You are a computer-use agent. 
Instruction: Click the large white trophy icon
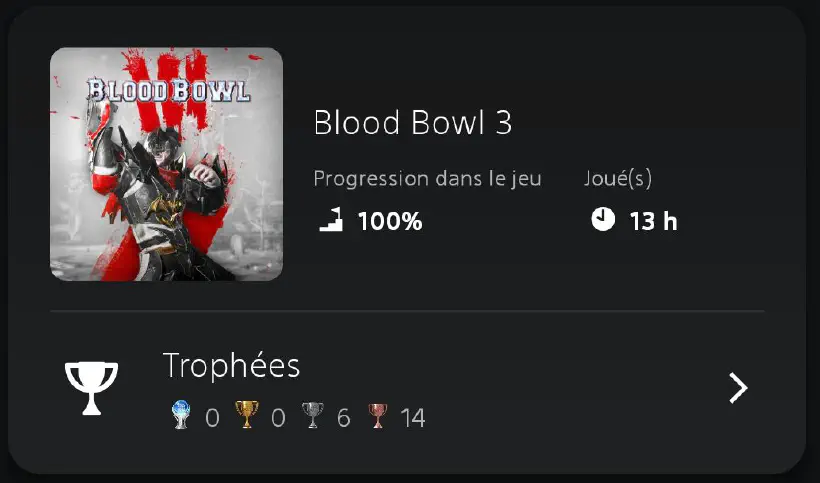click(91, 387)
